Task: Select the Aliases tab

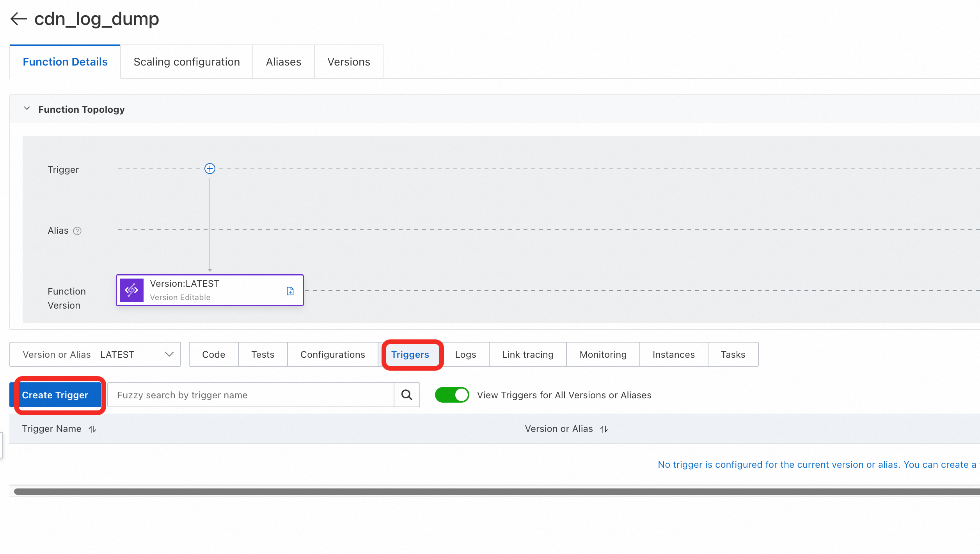Action: click(283, 62)
